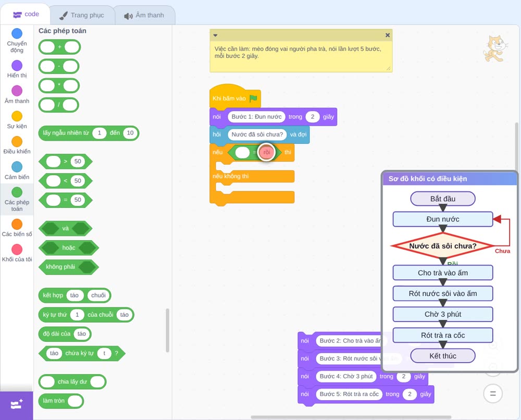The width and height of the screenshot is (521, 420).
Task: Reset workspace zoom with the equals button
Action: click(493, 394)
